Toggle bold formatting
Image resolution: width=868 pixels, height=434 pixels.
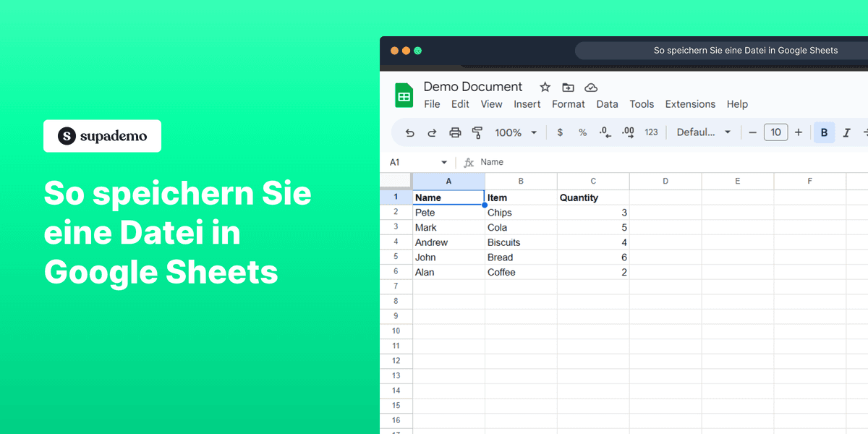click(823, 132)
